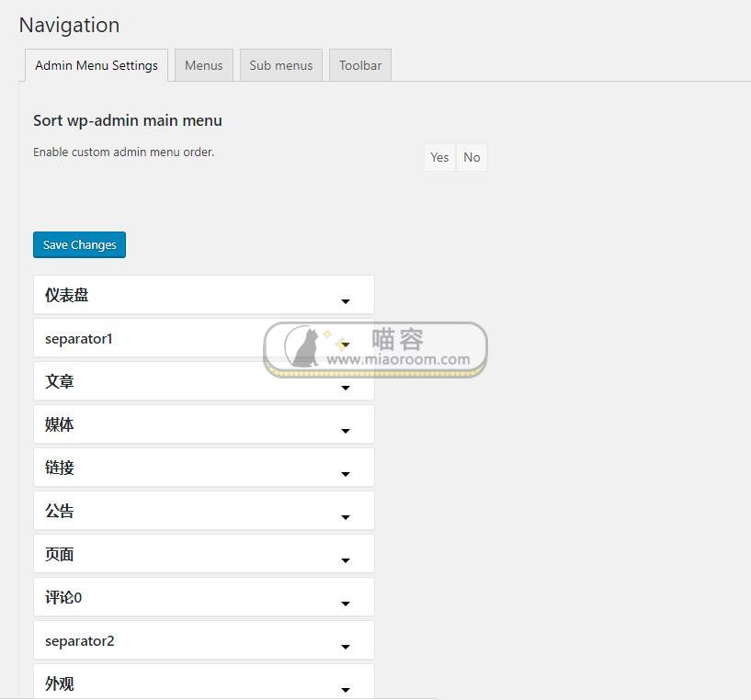Select the 链接 menu item label
751x700 pixels.
[x=60, y=468]
